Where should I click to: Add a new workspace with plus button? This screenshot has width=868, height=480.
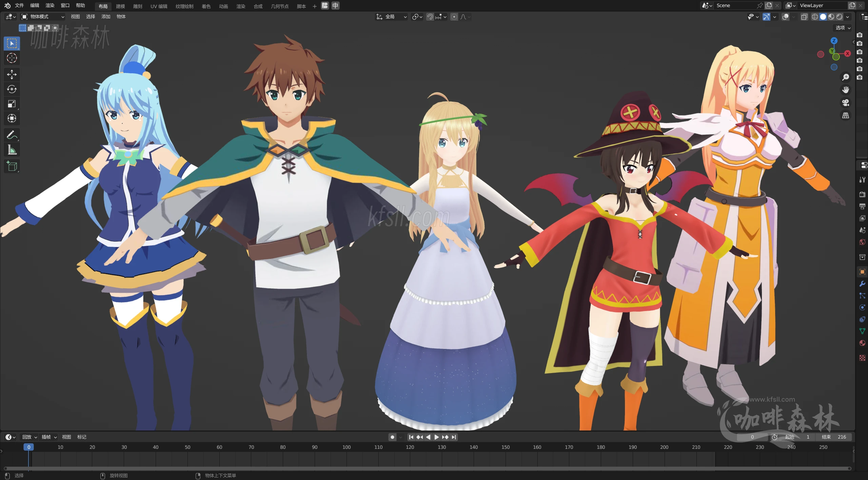tap(314, 6)
